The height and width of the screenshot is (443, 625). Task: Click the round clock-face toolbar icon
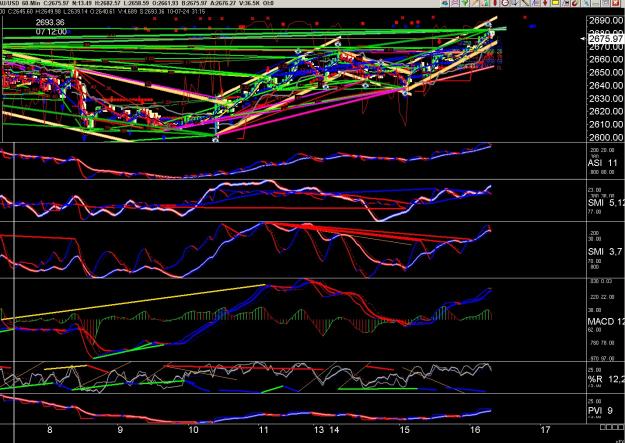[505, 3]
